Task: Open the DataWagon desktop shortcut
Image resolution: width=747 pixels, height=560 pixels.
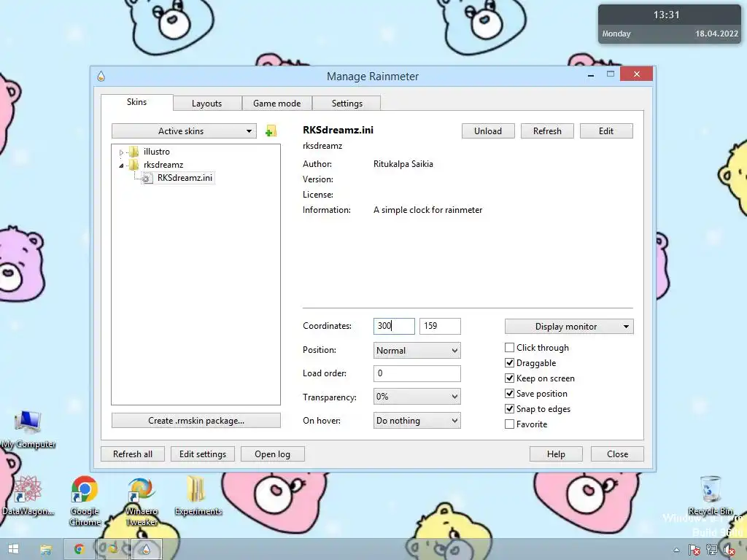Action: click(x=27, y=496)
